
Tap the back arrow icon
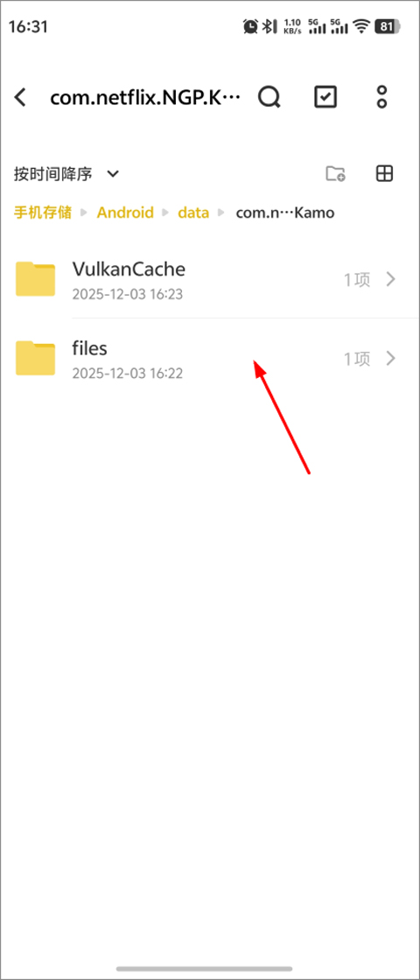pyautogui.click(x=21, y=97)
